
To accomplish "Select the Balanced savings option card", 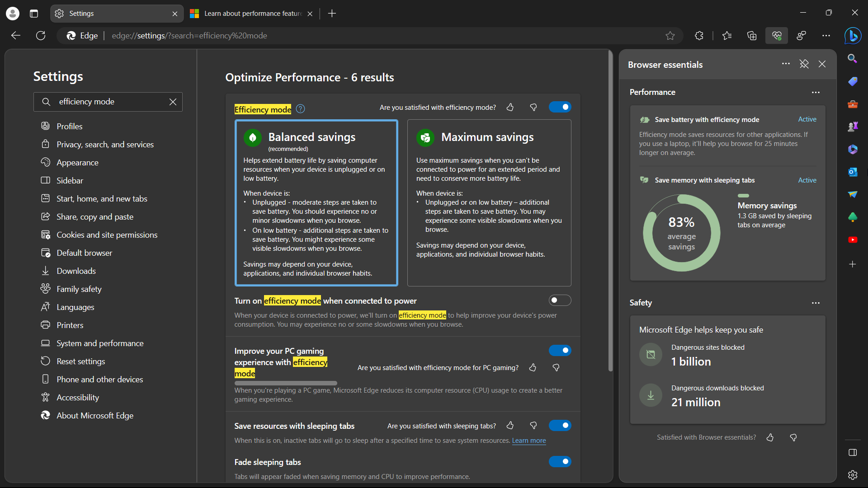I will pos(316,203).
